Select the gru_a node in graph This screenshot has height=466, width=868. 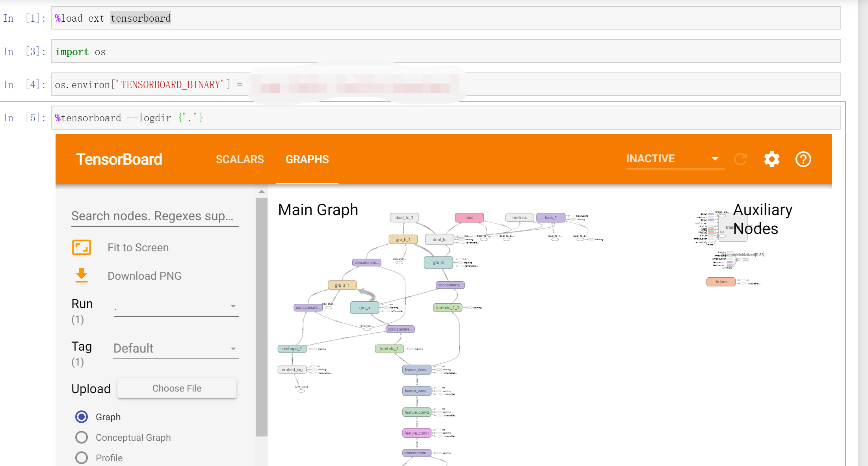coord(364,308)
